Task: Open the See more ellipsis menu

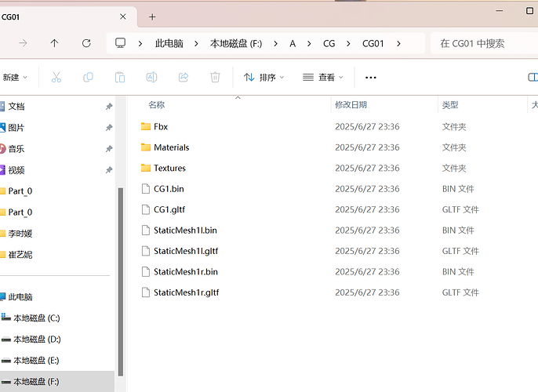Action: click(x=370, y=78)
